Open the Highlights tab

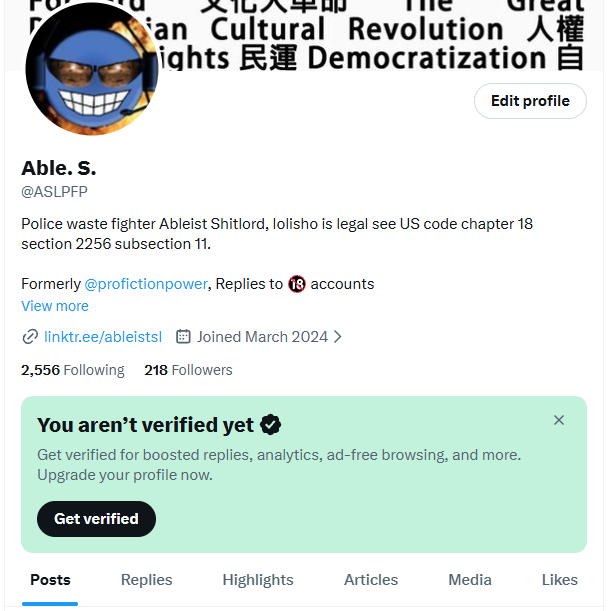[x=258, y=580]
